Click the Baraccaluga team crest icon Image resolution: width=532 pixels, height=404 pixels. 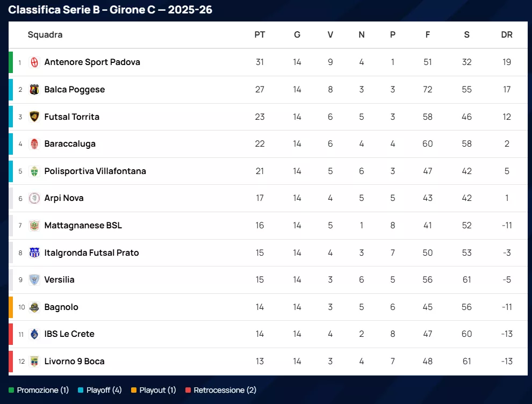(34, 144)
